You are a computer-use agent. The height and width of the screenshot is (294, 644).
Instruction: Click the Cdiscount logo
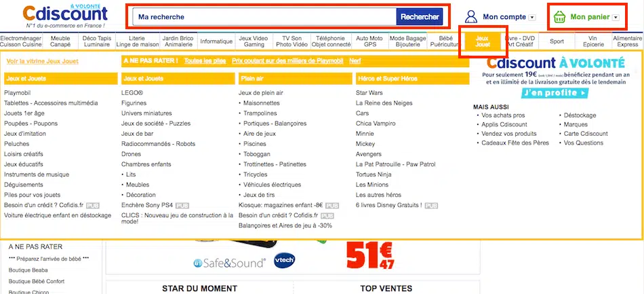pyautogui.click(x=64, y=14)
